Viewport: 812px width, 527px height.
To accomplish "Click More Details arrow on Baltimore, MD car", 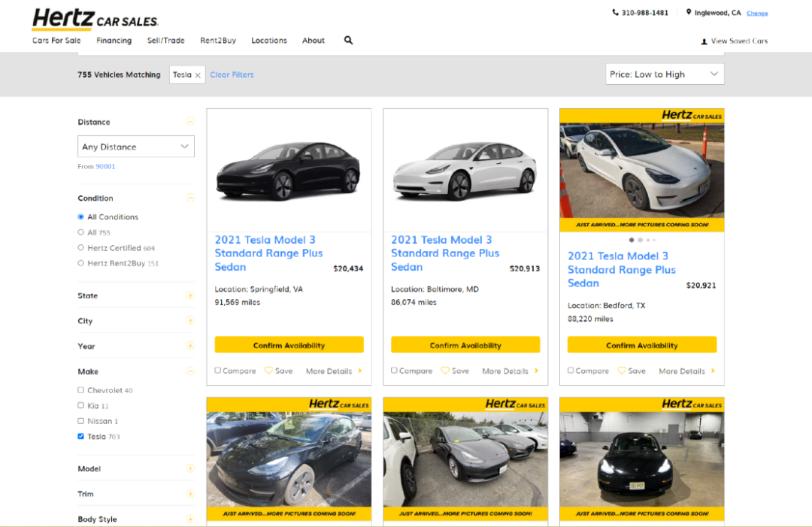I will [537, 371].
